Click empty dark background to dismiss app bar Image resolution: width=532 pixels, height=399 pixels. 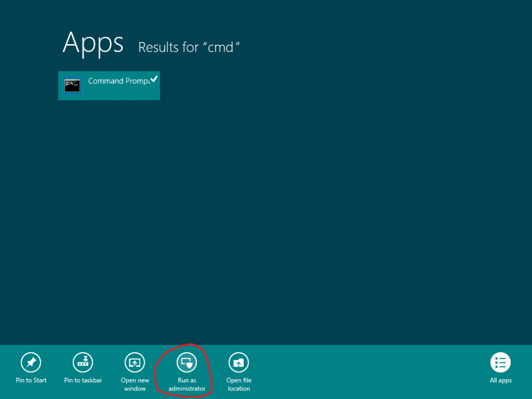(305, 204)
